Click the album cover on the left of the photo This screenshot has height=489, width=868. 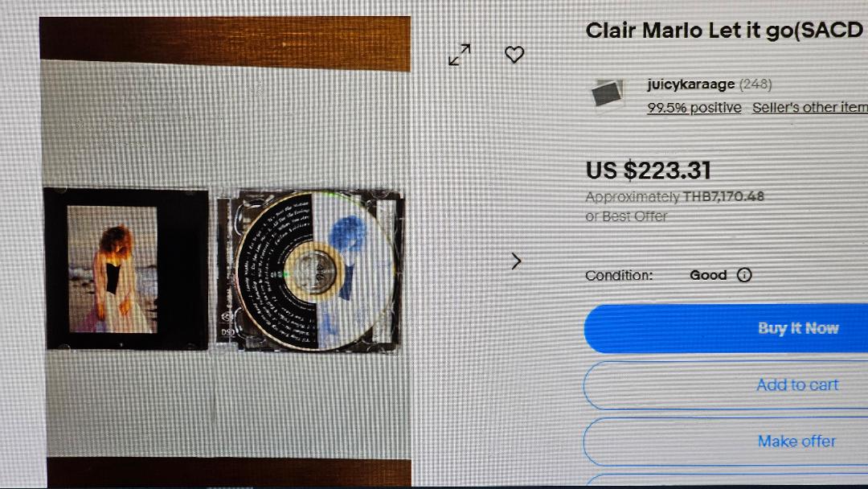click(x=126, y=269)
